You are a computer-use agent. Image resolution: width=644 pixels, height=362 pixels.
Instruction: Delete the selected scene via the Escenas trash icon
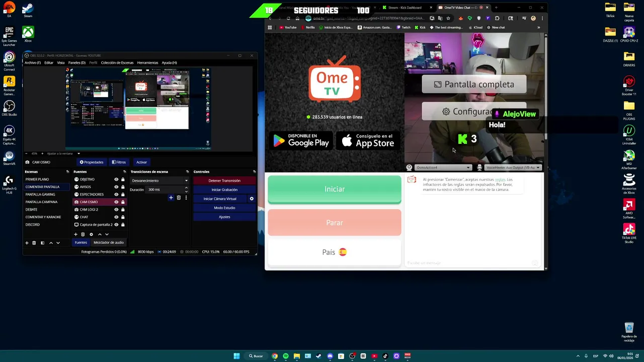click(34, 243)
